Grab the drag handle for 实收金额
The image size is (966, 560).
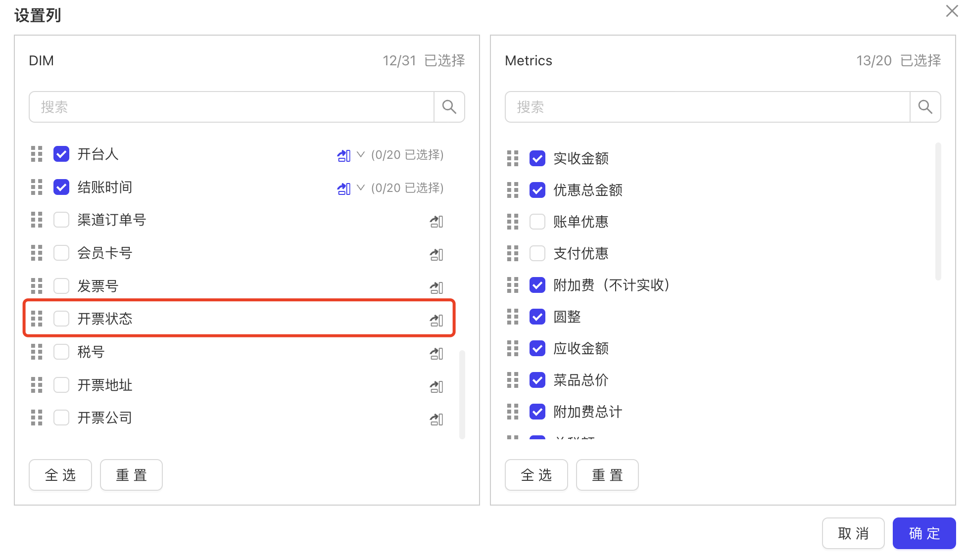click(513, 158)
